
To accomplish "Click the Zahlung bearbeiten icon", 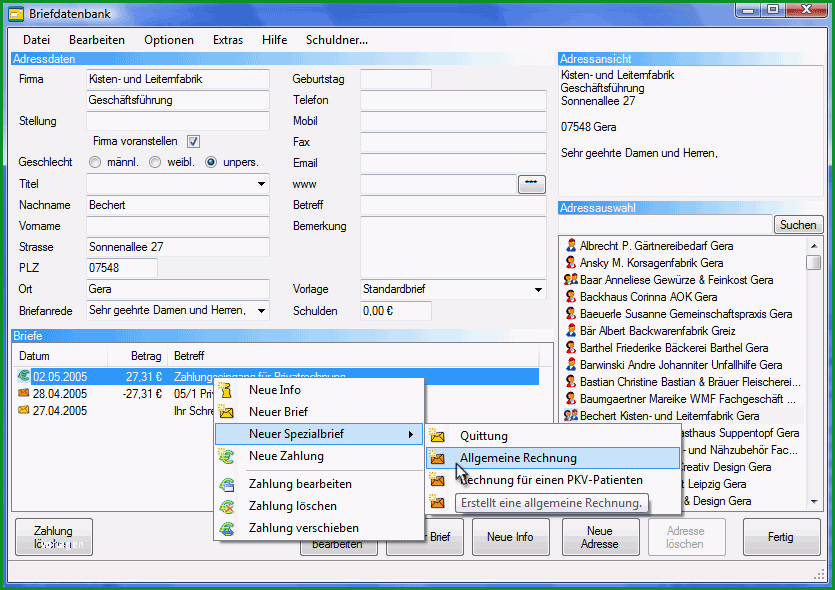I will [x=227, y=484].
